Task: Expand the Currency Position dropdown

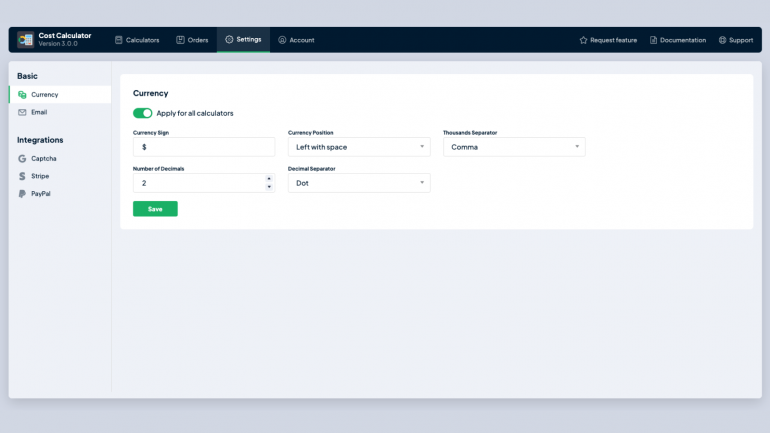Action: click(x=358, y=147)
